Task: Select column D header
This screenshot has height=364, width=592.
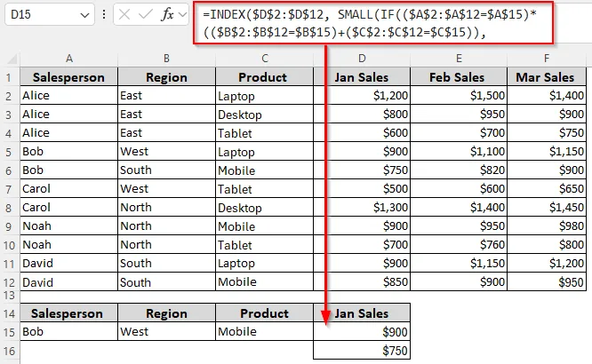Action: (362, 59)
